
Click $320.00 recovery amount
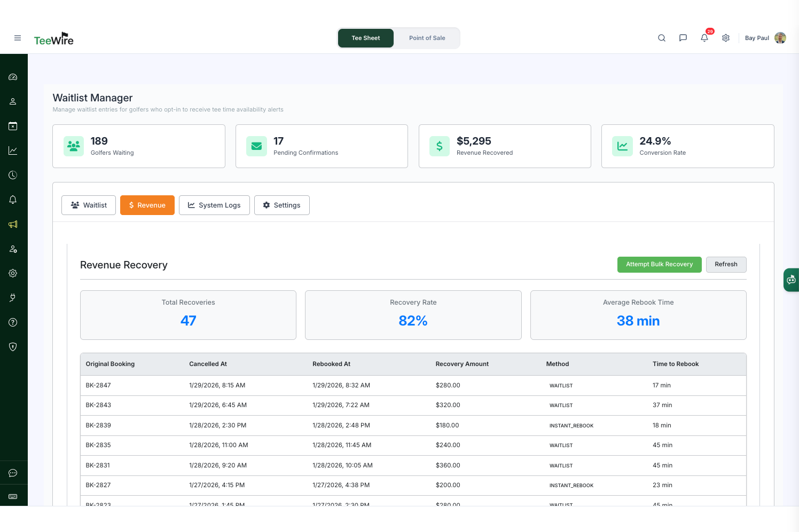coord(448,405)
